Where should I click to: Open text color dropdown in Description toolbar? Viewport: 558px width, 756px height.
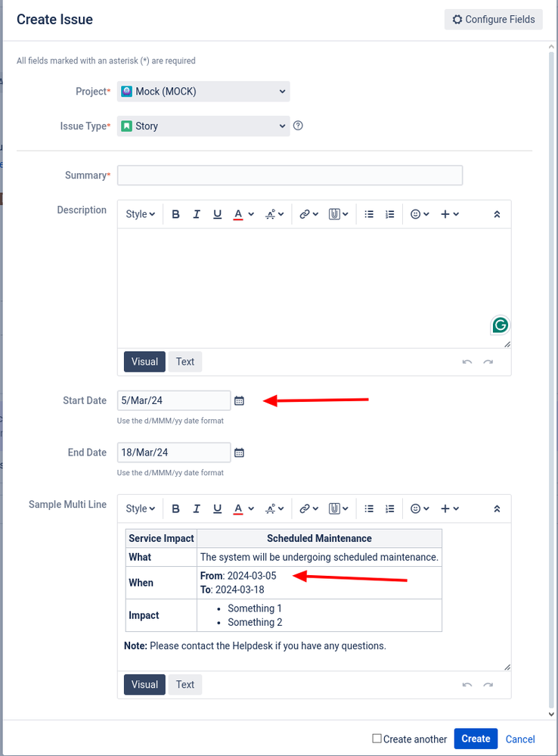pyautogui.click(x=251, y=214)
